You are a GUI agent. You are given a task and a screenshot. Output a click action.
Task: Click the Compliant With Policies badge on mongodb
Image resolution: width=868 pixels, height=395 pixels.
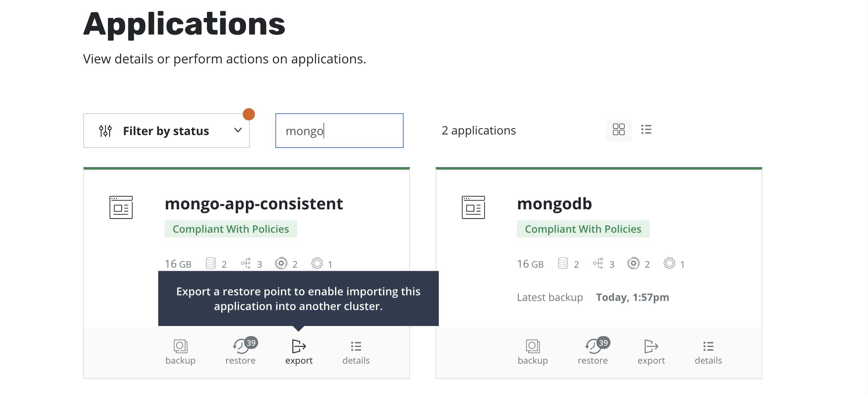coord(583,229)
